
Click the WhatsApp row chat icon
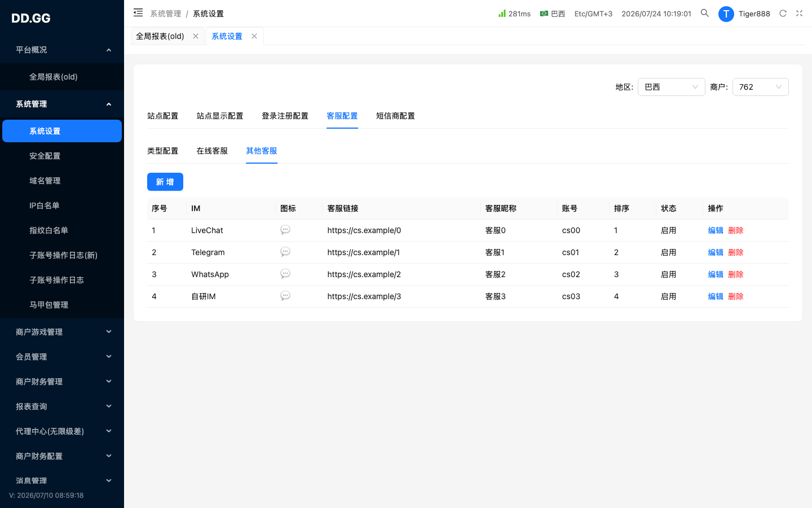[285, 274]
